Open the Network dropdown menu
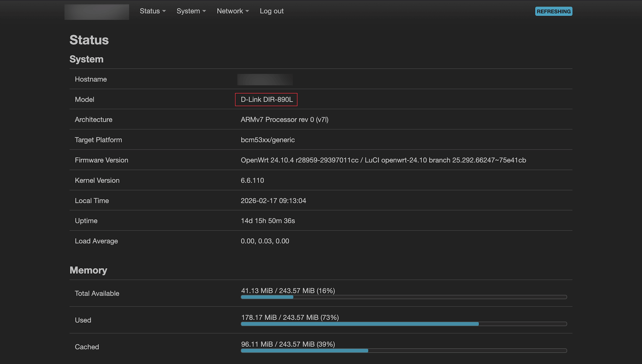The image size is (642, 364). pos(233,11)
